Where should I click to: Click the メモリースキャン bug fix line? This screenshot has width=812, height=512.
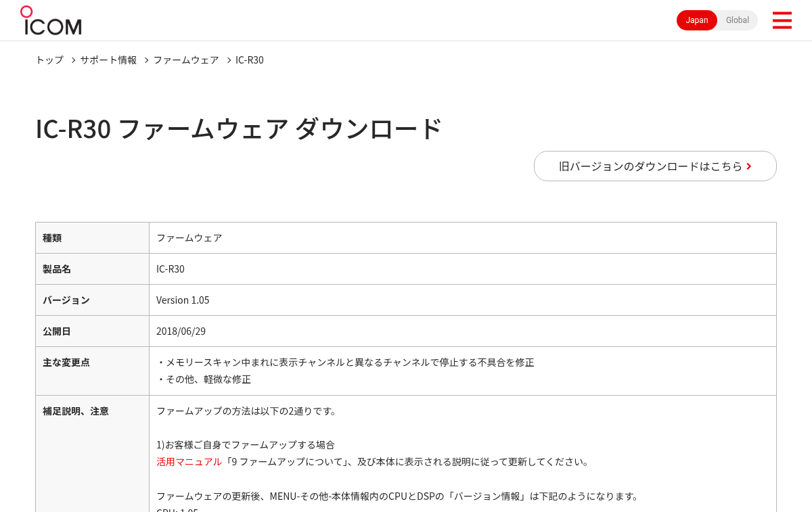345,362
